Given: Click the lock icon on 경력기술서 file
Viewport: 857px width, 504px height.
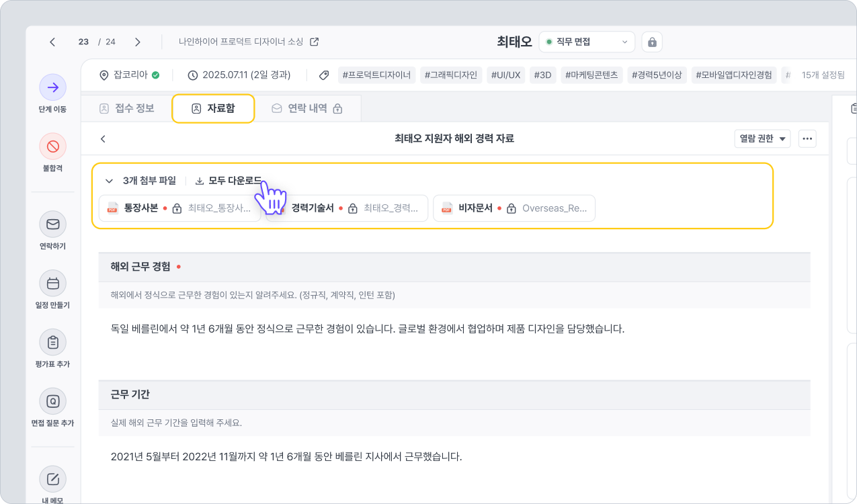Looking at the screenshot, I should [353, 208].
